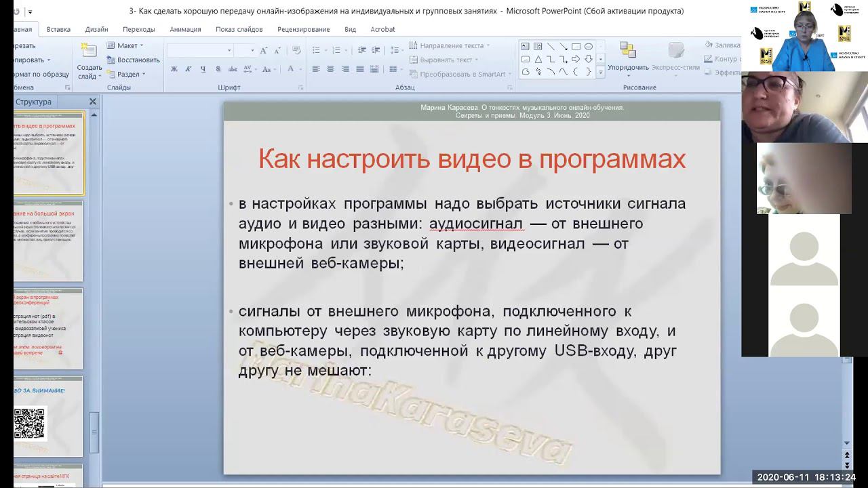Click Заливка shape fill

722,45
